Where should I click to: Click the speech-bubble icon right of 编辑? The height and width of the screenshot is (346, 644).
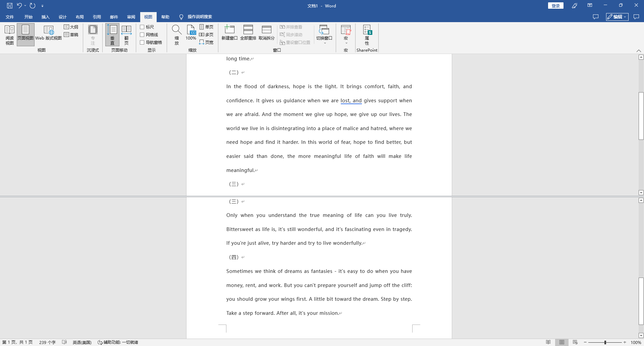636,17
